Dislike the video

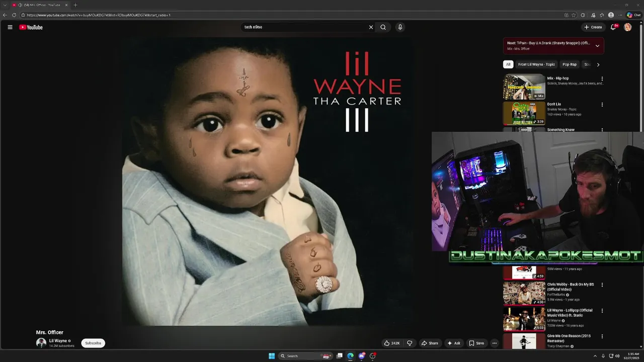[x=410, y=343]
